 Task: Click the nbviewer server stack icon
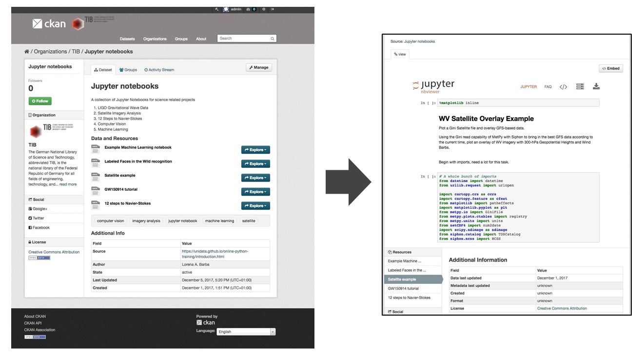[x=580, y=87]
